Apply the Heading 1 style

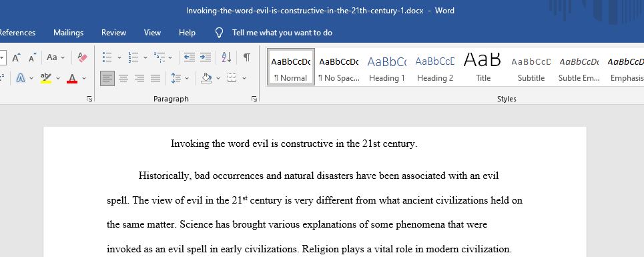click(x=387, y=67)
